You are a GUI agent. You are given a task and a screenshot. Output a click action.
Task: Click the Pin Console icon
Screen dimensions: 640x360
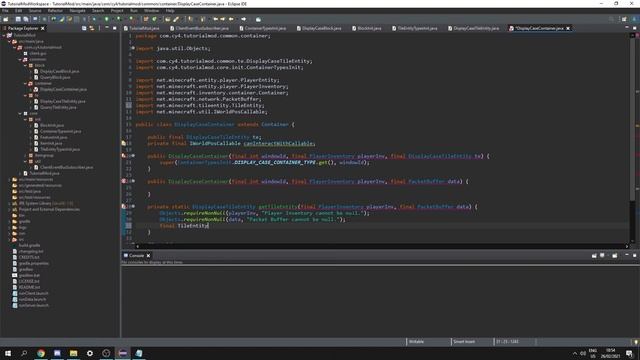(x=594, y=256)
